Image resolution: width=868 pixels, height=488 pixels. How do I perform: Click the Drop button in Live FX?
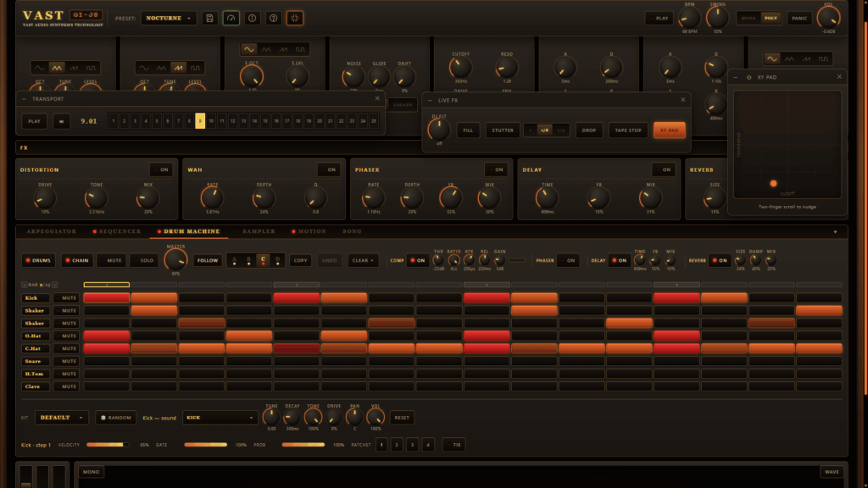click(x=589, y=130)
